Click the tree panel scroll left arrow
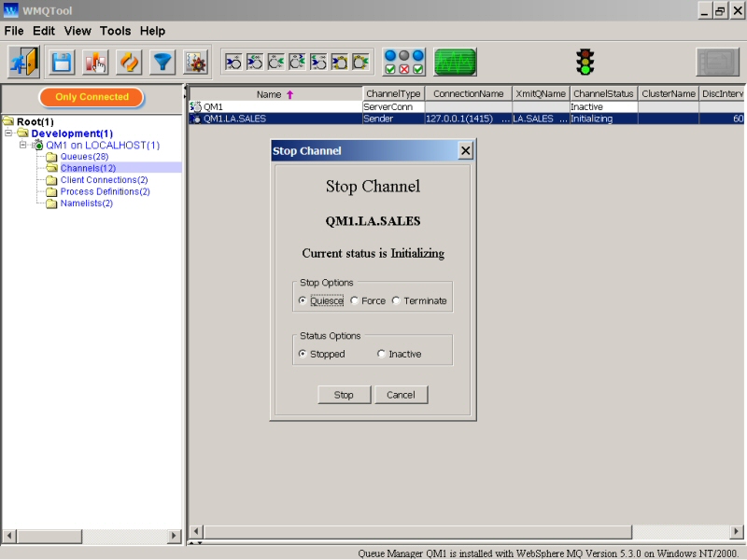 9,536
